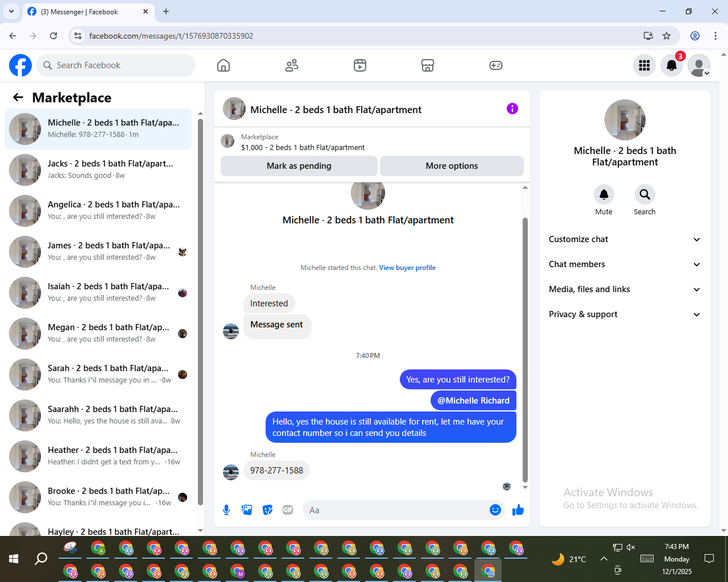This screenshot has width=728, height=582.
Task: Open the Jacks conversation
Action: 98,170
